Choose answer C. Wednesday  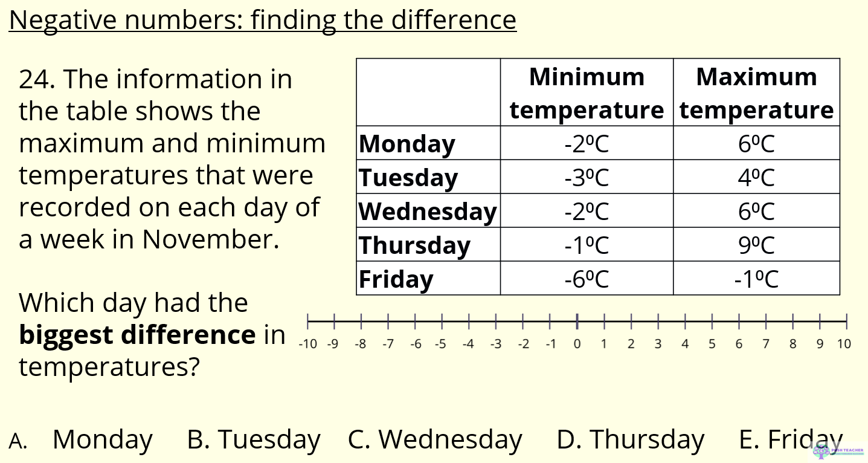point(435,440)
